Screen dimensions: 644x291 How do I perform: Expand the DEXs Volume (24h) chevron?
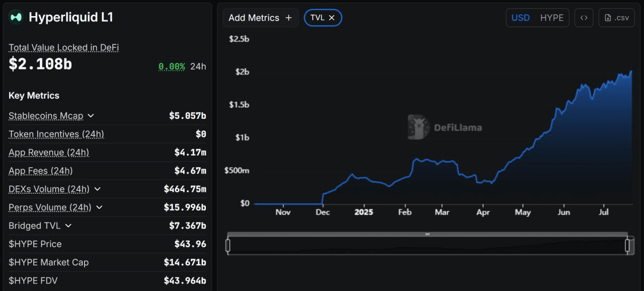coord(97,189)
